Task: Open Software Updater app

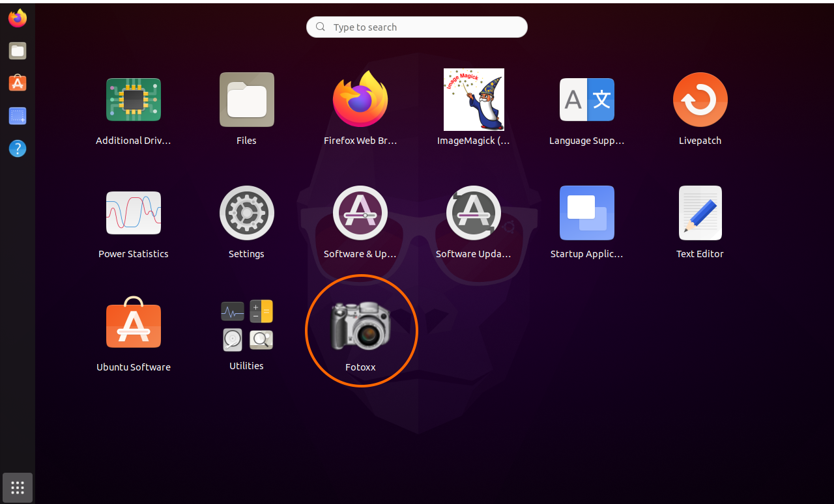Action: (474, 213)
